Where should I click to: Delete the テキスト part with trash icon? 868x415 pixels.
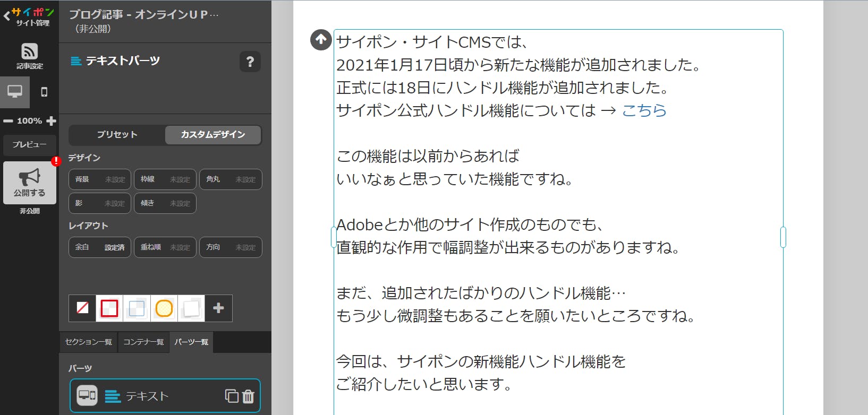248,396
